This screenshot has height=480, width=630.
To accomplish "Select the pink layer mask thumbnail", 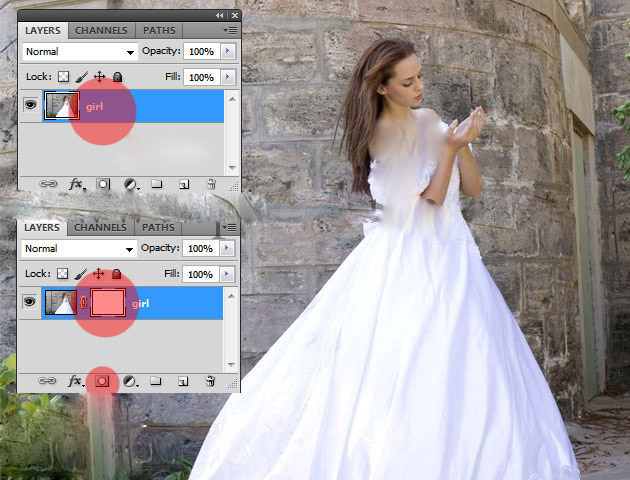I will (107, 303).
